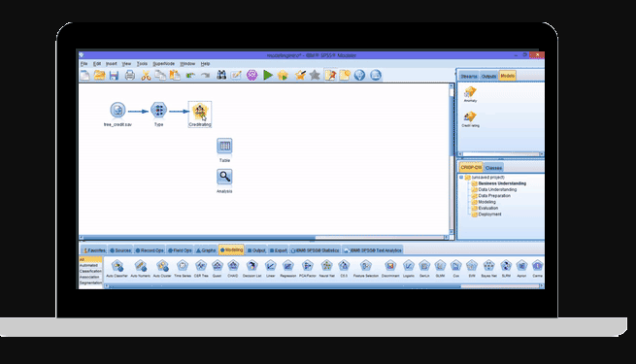This screenshot has width=636, height=364.
Task: Click the globe icon in the toolbar
Action: (359, 75)
